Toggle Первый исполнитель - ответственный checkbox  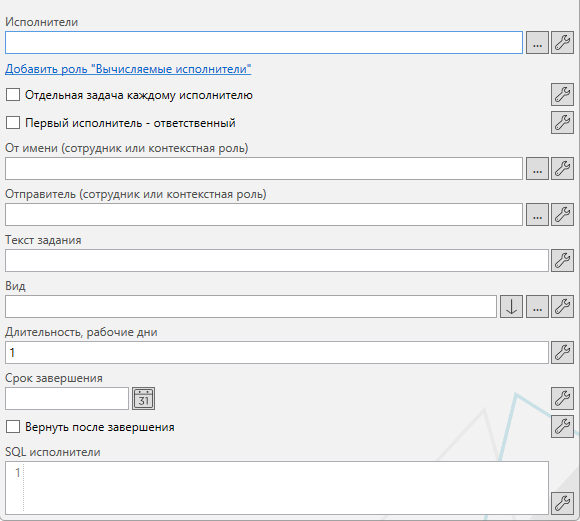click(x=13, y=122)
